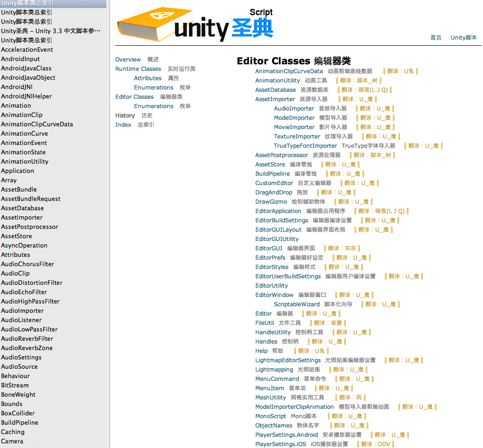The width and height of the screenshot is (483, 448).
Task: Open the Unity脚本 link in the header
Action: click(x=463, y=38)
